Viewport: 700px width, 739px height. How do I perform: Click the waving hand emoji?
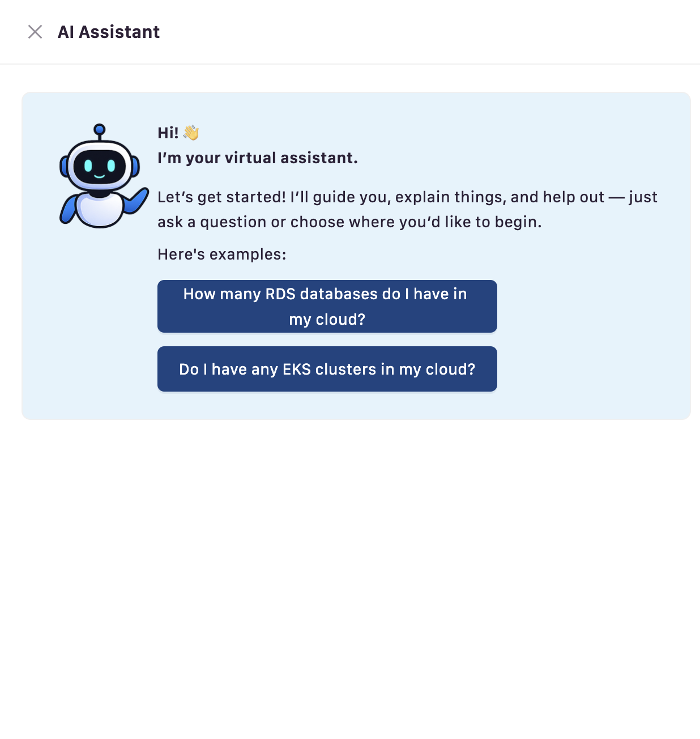click(x=191, y=133)
